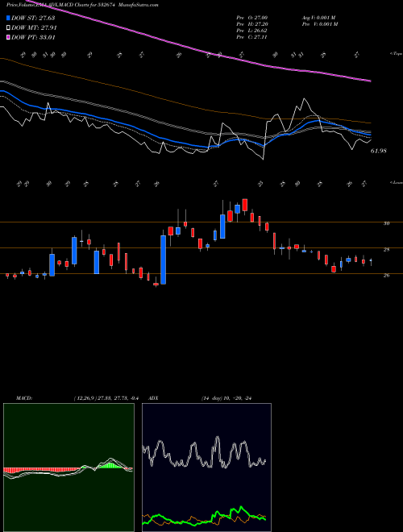The width and height of the screenshot is (403, 532).
Task: Click the ADX (14 day) parameter values
Action: click(227, 398)
